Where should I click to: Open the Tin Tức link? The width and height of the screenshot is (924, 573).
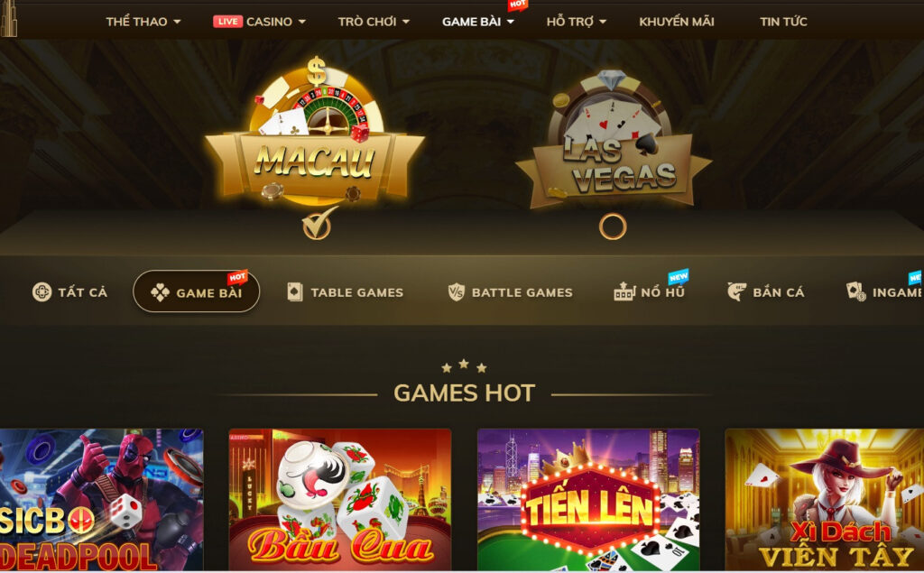tap(783, 22)
